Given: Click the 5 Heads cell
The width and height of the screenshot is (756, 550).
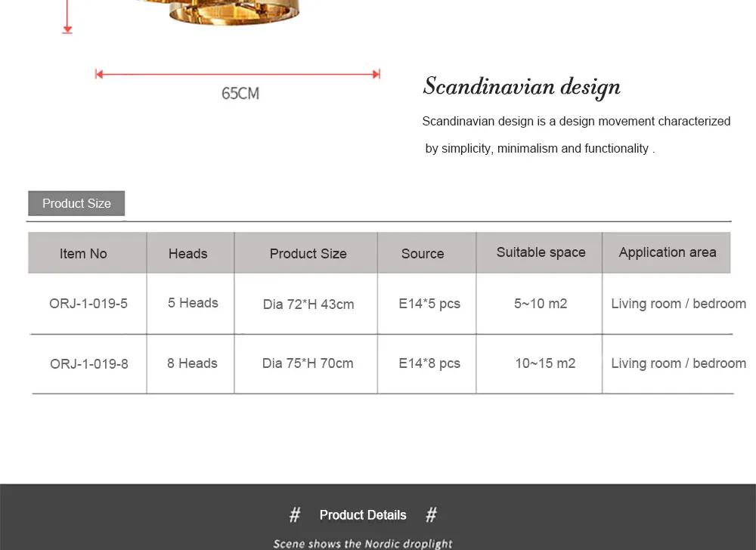Looking at the screenshot, I should (x=193, y=303).
